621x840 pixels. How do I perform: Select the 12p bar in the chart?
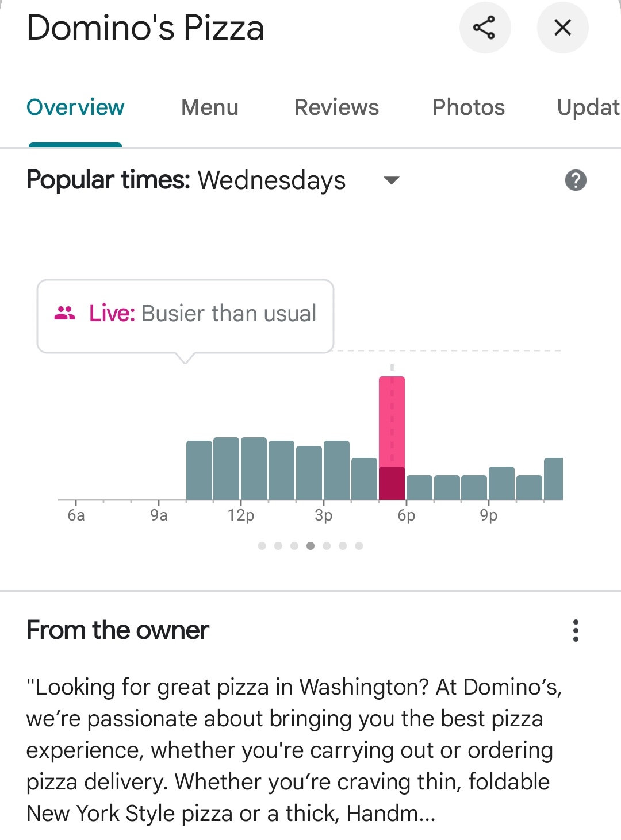tap(254, 468)
